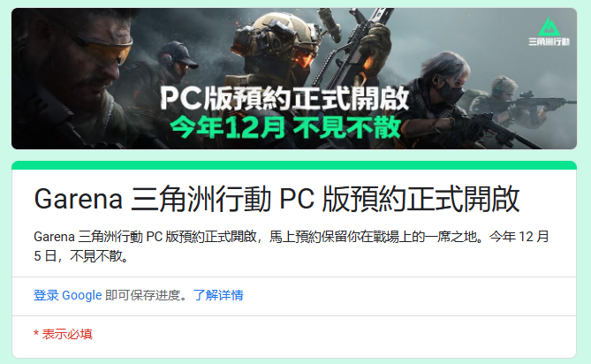Click the 登录 Google sign-in link
This screenshot has width=591, height=364.
[67, 295]
